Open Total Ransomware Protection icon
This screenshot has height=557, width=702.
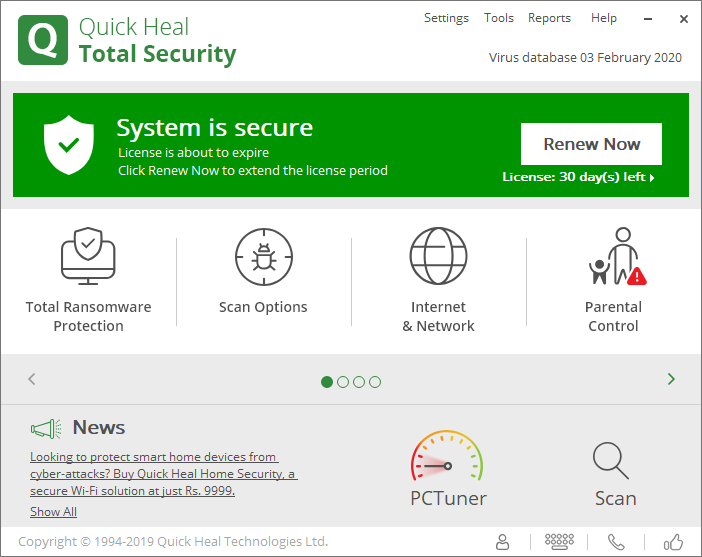pyautogui.click(x=88, y=257)
